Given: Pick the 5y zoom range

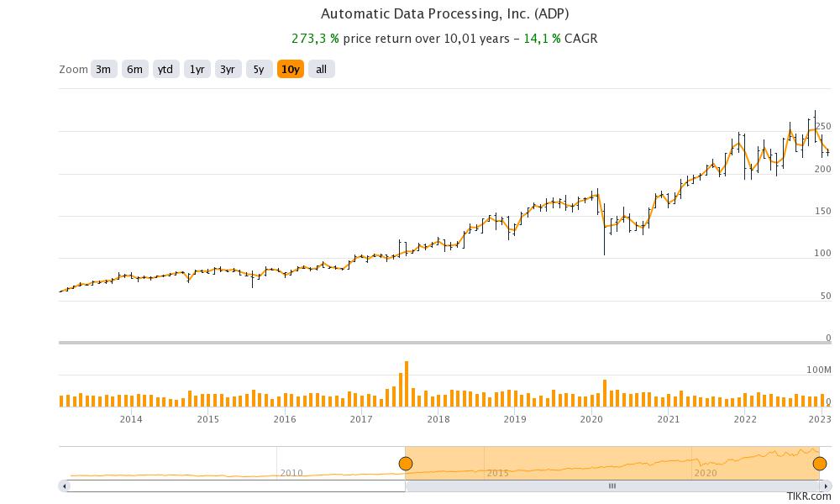Looking at the screenshot, I should (x=259, y=69).
